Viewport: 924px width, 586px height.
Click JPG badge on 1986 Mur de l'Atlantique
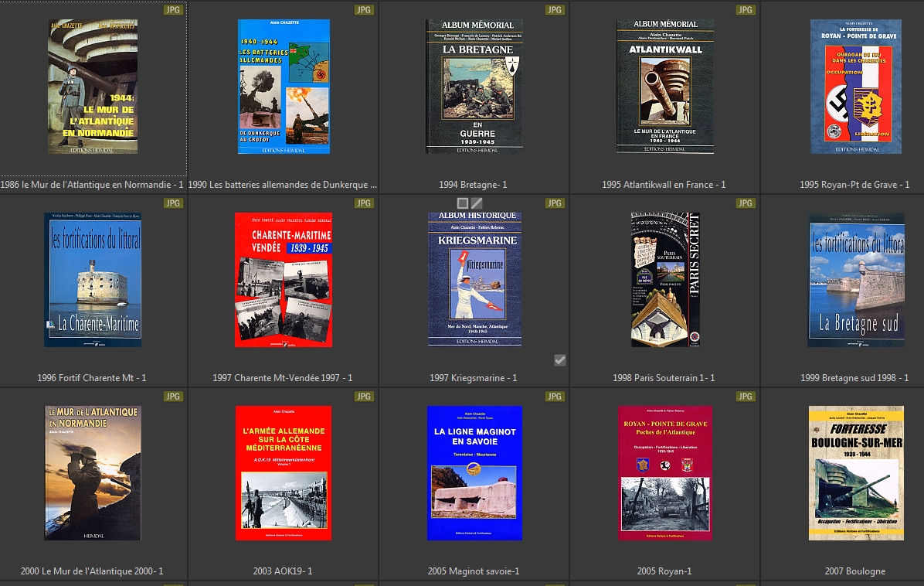pyautogui.click(x=172, y=10)
